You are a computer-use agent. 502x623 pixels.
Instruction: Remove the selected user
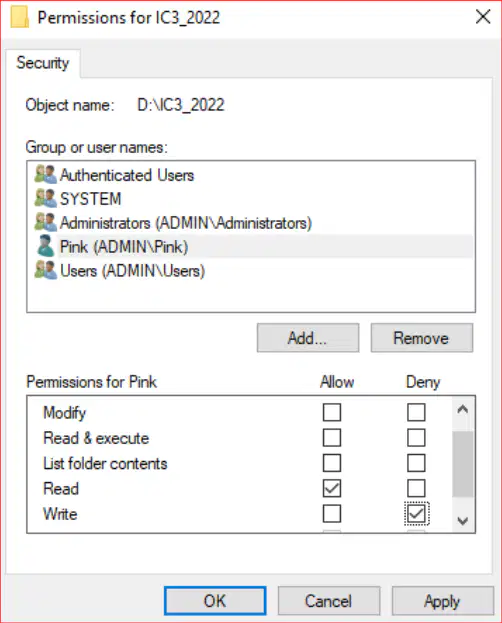[x=422, y=338]
